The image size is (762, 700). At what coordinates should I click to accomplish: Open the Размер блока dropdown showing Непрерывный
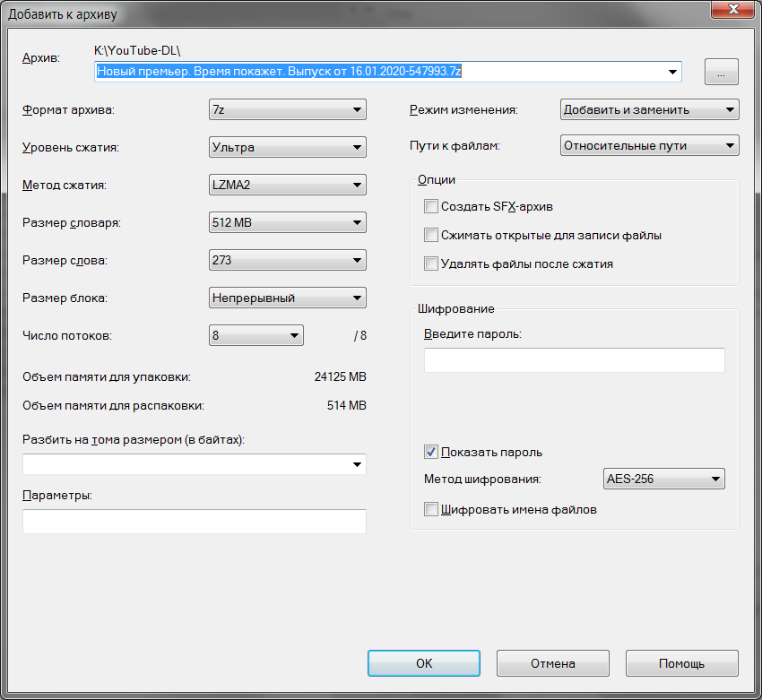287,298
